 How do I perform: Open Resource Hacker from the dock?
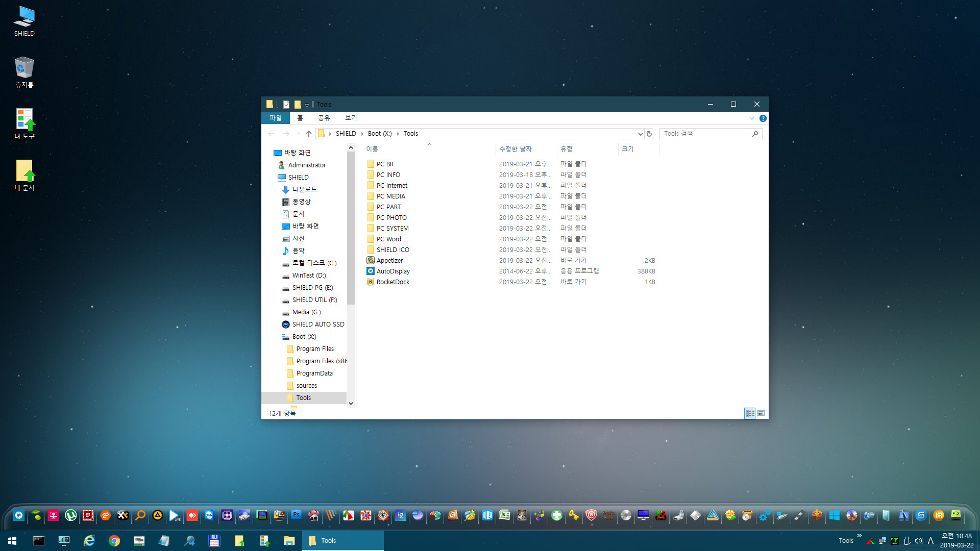(609, 515)
